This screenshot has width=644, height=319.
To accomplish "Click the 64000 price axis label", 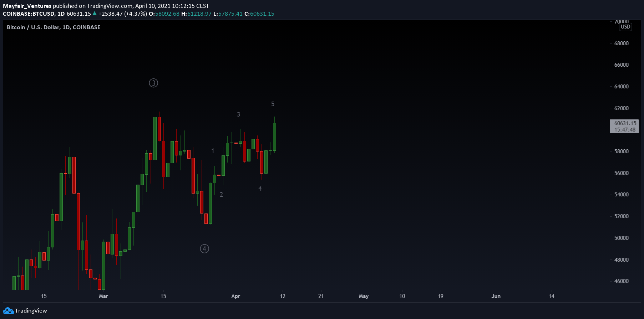I will 622,87.
